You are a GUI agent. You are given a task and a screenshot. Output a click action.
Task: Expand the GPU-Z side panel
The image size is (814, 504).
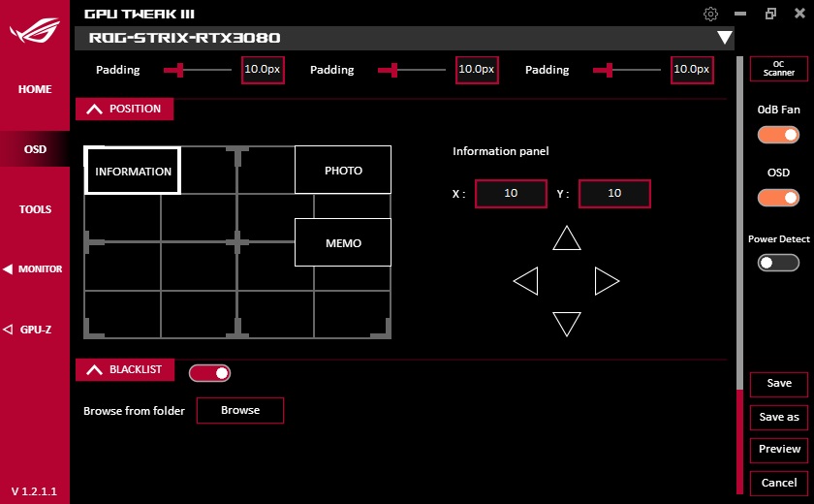(x=27, y=330)
